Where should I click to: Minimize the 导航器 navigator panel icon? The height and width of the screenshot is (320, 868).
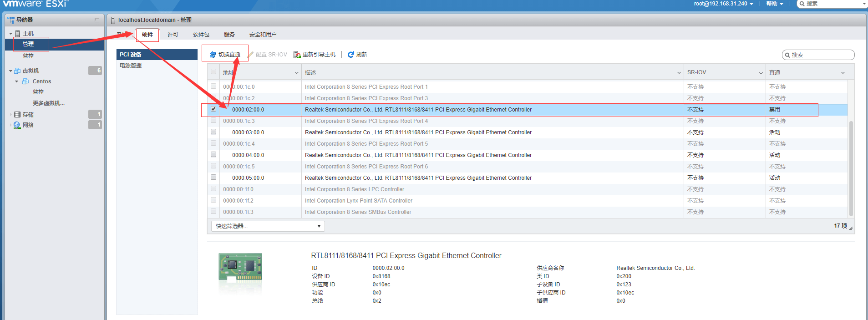click(x=97, y=20)
